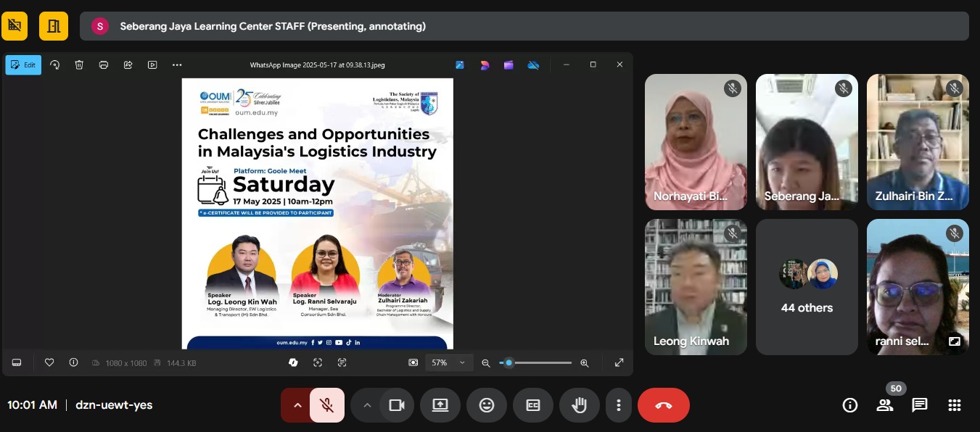Screen dimensions: 980x432
Task: Open the '44 others' participants tile
Action: pyautogui.click(x=807, y=287)
